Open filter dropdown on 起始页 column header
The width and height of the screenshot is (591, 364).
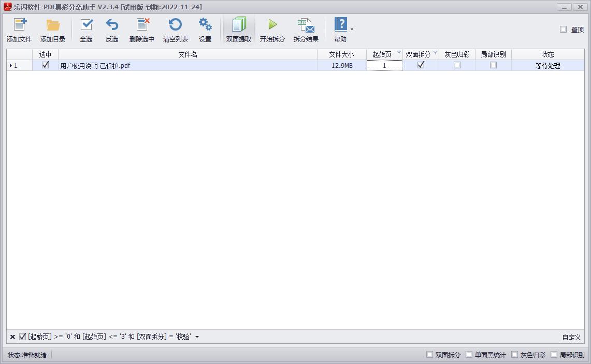pos(399,53)
